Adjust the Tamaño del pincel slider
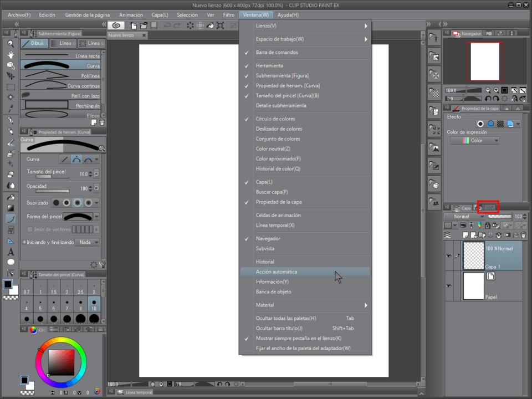 point(53,177)
